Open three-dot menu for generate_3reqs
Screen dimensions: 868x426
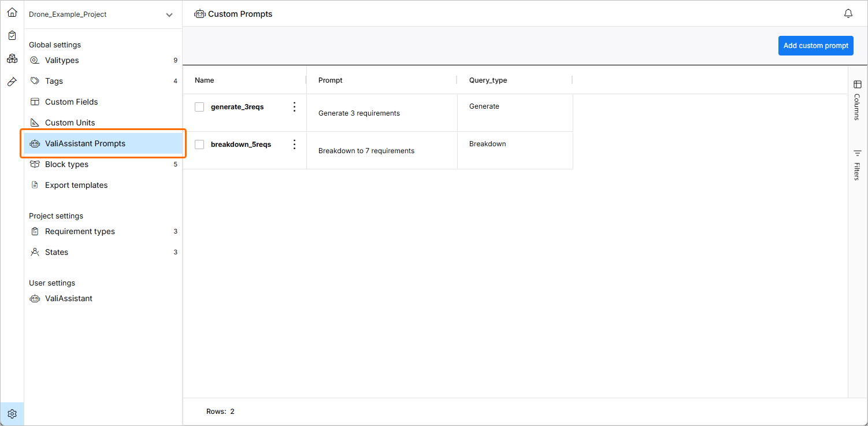(294, 107)
